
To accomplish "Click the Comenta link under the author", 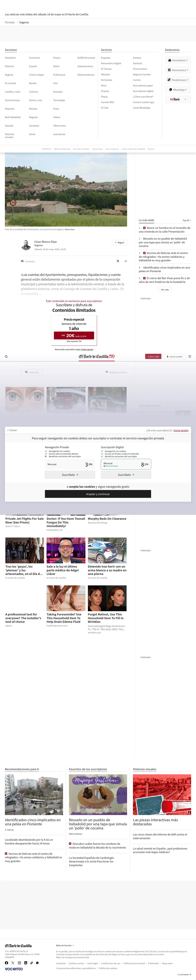I will [28, 261].
